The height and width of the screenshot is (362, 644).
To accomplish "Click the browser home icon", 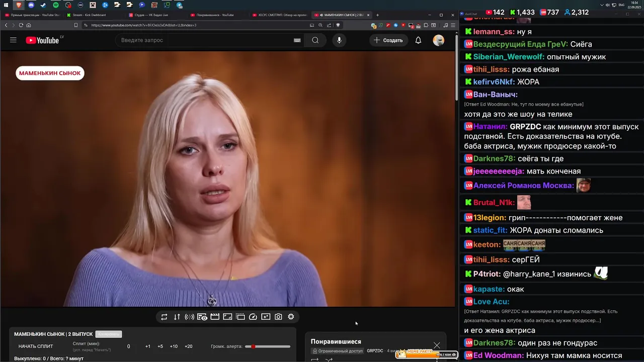I will [x=29, y=25].
